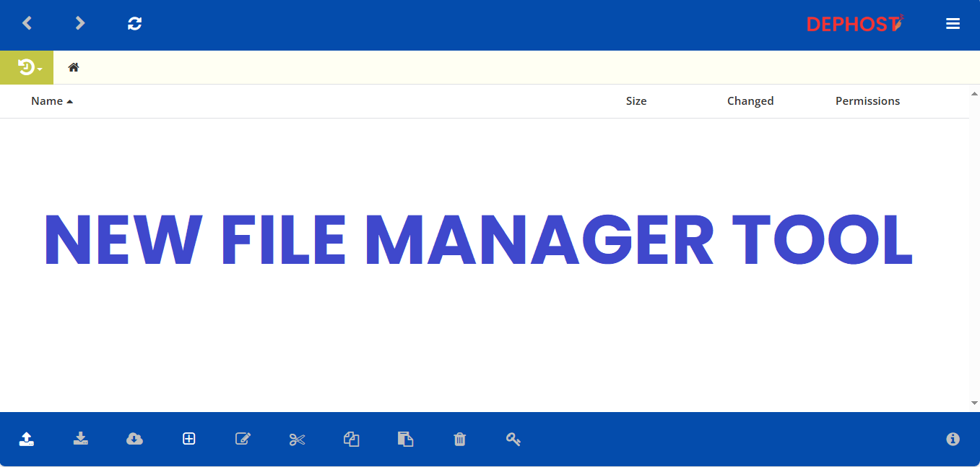Screen dimensions: 980x467
Task: Click the download to disk icon
Action: (x=81, y=439)
